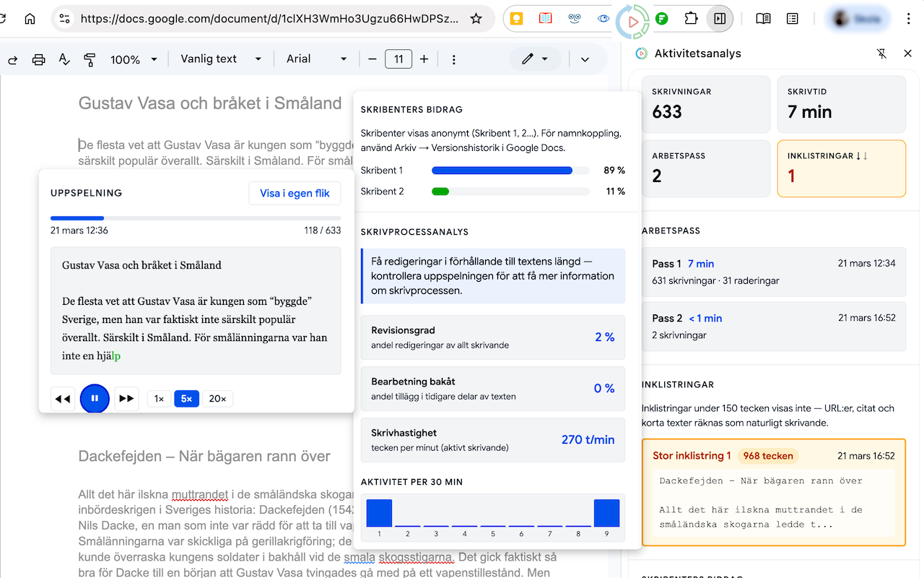The image size is (924, 578).
Task: Open the Skrivtid 7 min card
Action: tap(841, 104)
